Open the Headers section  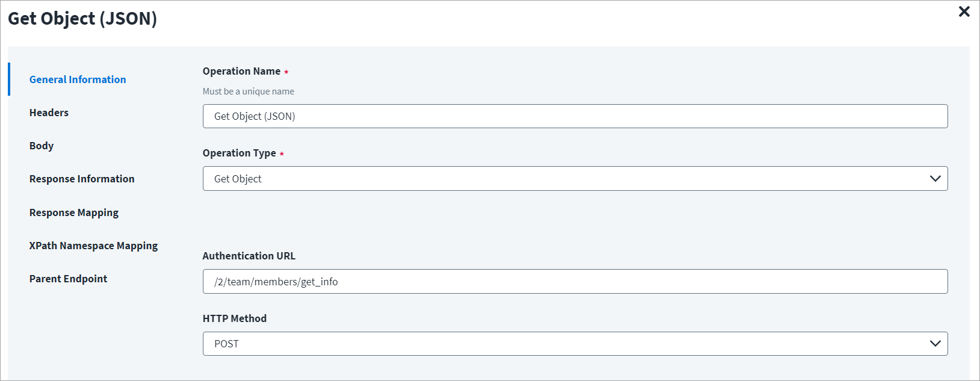tap(49, 113)
